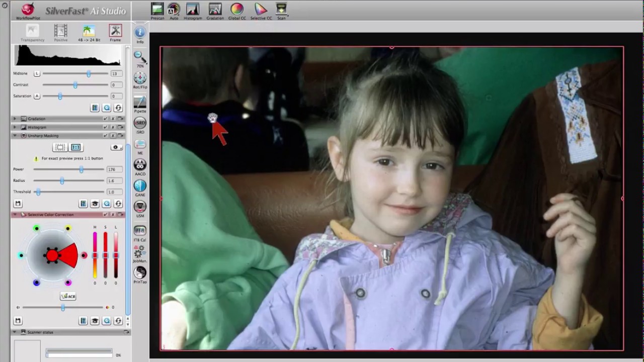Image resolution: width=644 pixels, height=362 pixels.
Task: Collapse the Selective Color Correction section
Action: pos(15,215)
